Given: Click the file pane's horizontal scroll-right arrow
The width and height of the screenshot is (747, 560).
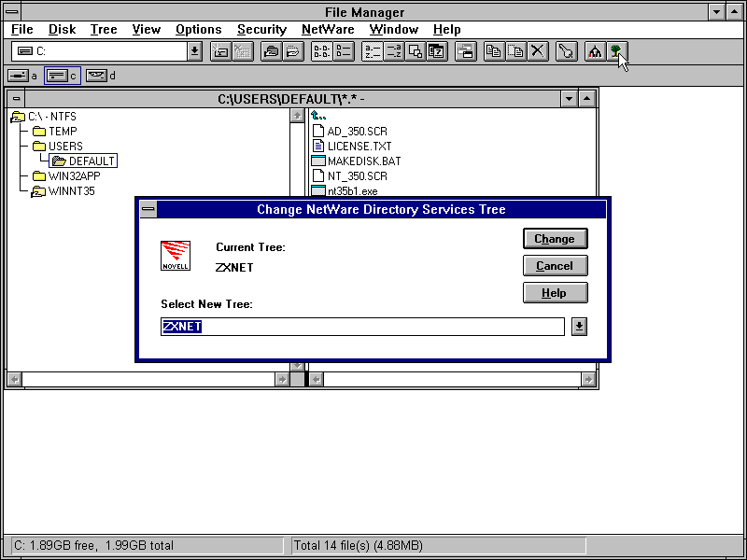Looking at the screenshot, I should pos(588,379).
